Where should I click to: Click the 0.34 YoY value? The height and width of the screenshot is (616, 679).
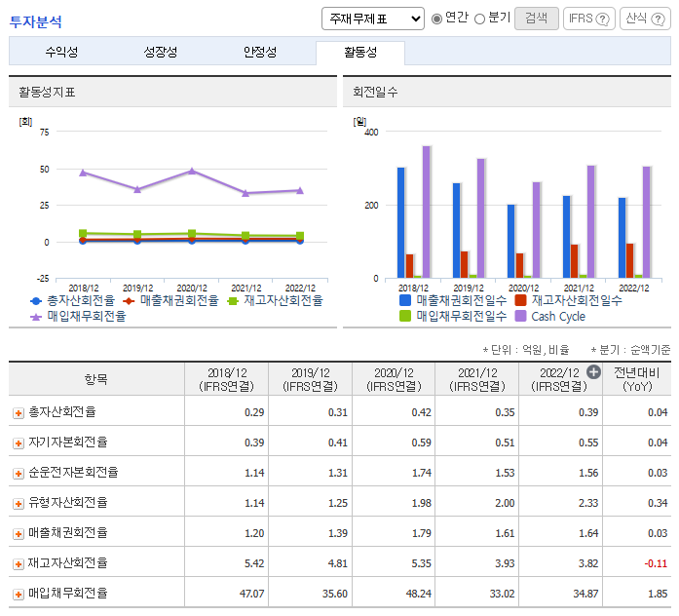(x=658, y=503)
